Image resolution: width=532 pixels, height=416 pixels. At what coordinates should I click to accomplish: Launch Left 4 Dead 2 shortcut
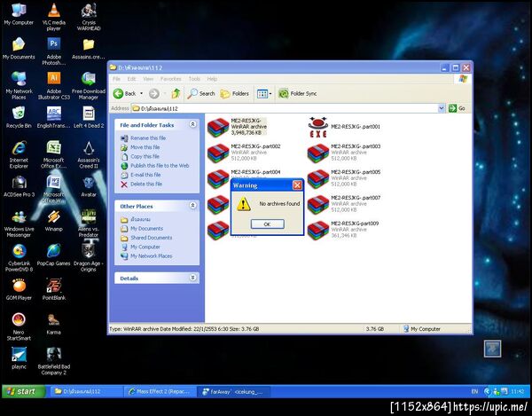coord(89,117)
